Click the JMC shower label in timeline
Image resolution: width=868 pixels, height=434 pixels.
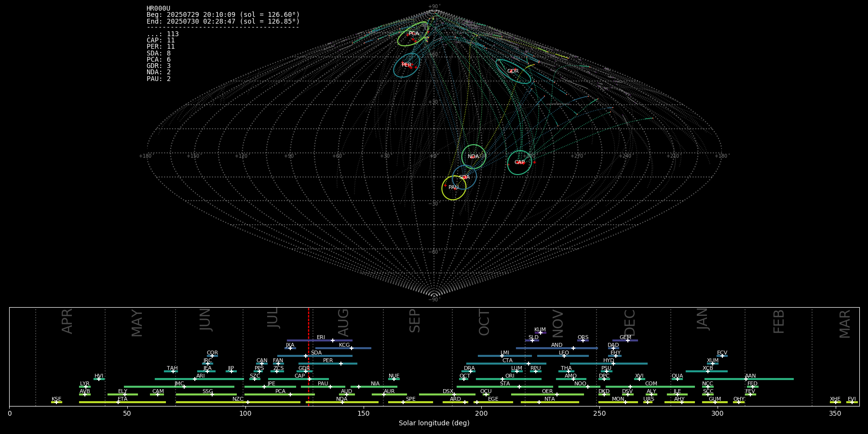pos(179,384)
